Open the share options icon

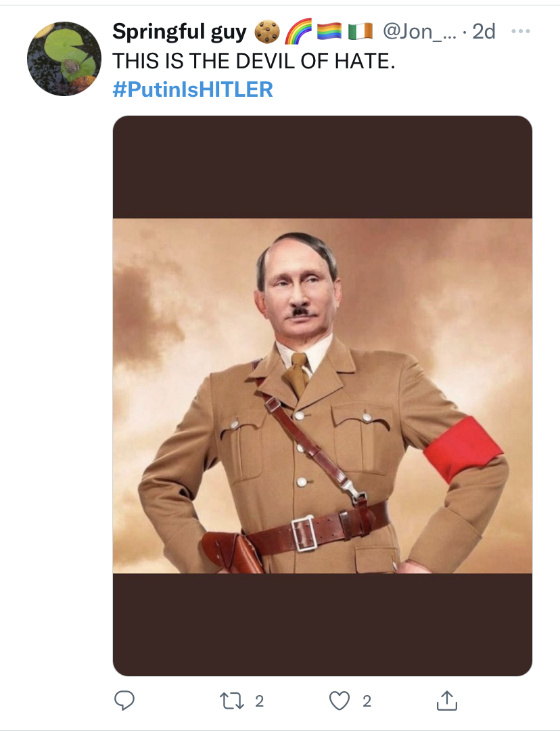click(x=446, y=701)
